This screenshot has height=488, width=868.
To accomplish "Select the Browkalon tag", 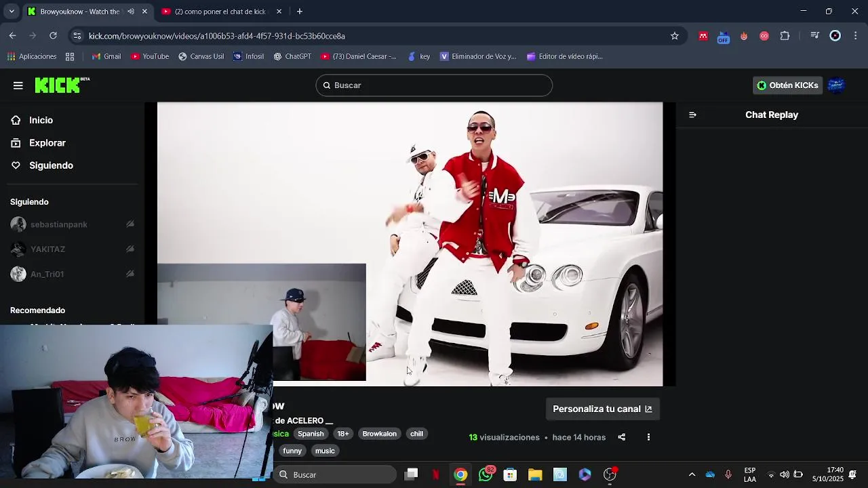I will coord(379,434).
